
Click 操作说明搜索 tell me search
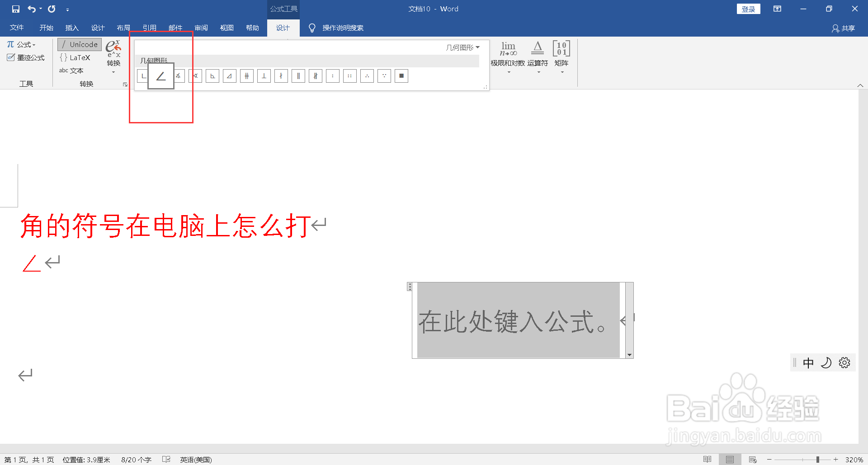[336, 28]
